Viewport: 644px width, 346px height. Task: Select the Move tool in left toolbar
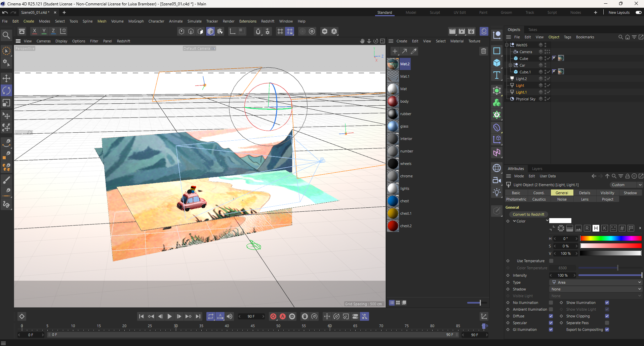coord(6,78)
